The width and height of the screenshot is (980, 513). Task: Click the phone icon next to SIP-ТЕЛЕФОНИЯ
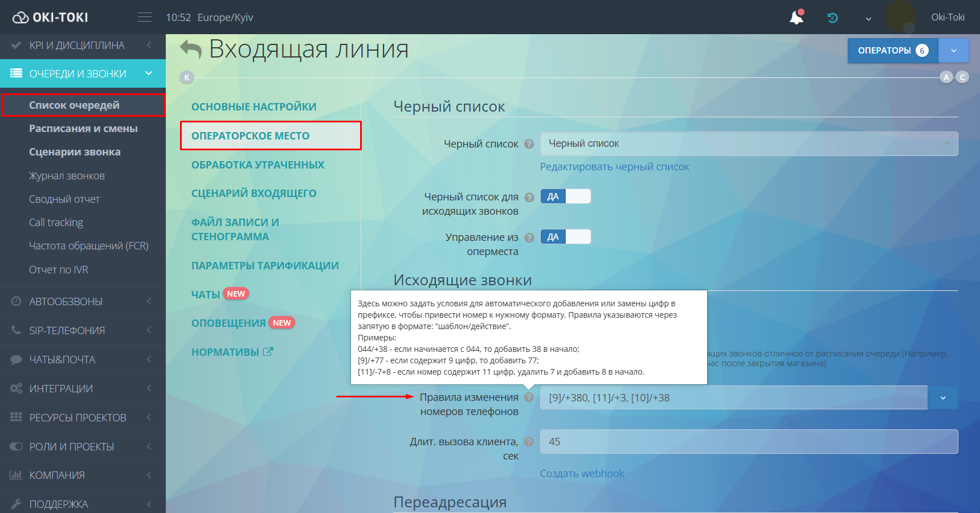coord(17,330)
